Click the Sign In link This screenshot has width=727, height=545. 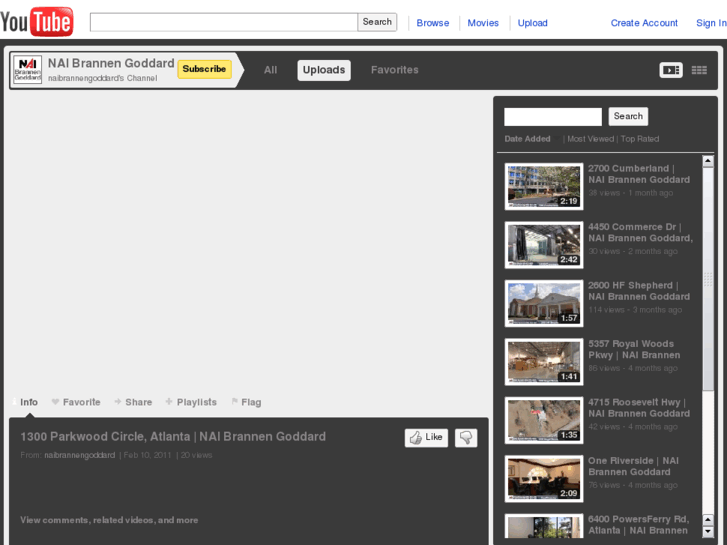tap(711, 23)
